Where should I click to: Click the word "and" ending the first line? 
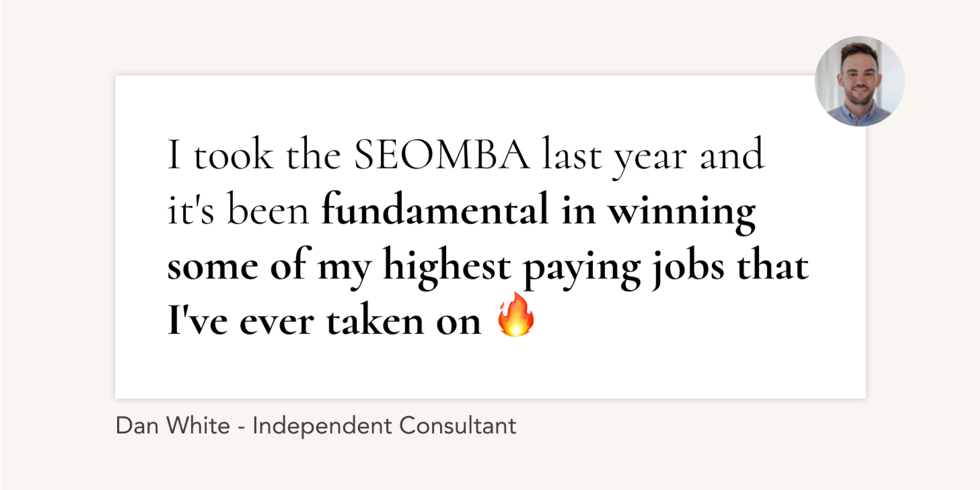[x=731, y=153]
